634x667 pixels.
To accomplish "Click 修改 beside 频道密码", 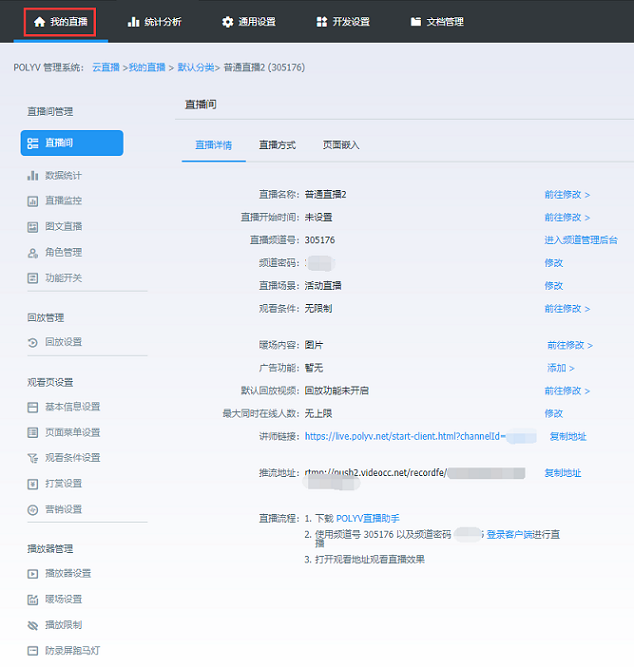I will point(553,263).
